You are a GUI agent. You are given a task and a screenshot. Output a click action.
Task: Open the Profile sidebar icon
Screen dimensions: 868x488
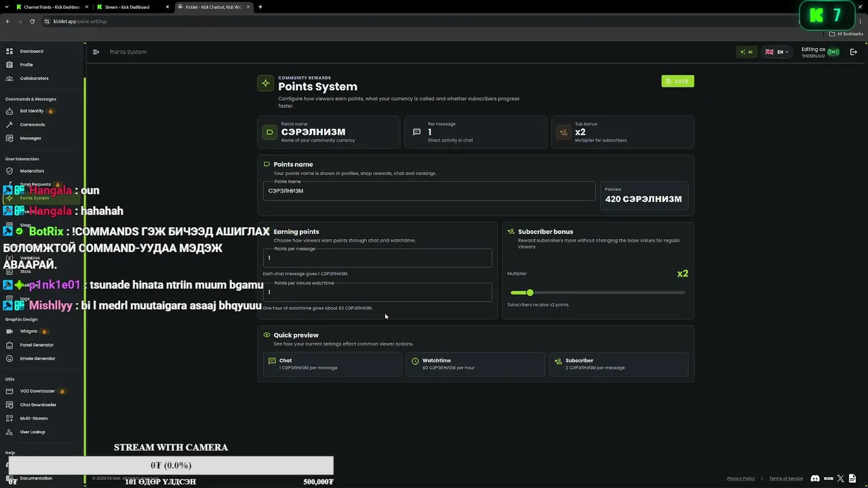click(9, 65)
